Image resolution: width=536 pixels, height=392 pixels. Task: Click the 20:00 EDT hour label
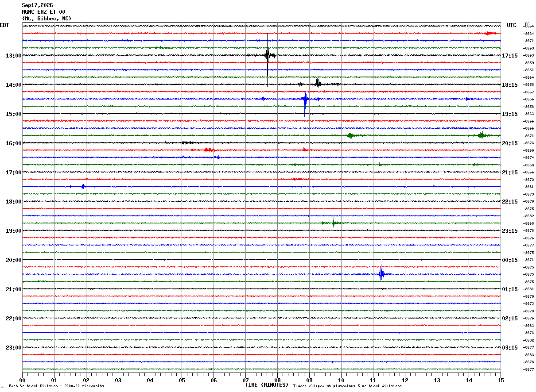pos(13,260)
